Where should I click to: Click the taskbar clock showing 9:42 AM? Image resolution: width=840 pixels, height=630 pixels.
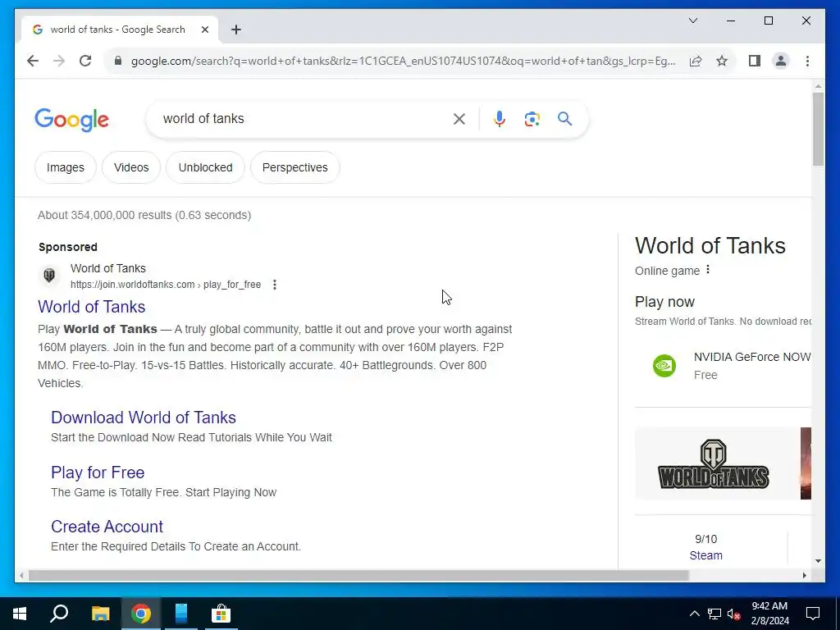769,614
